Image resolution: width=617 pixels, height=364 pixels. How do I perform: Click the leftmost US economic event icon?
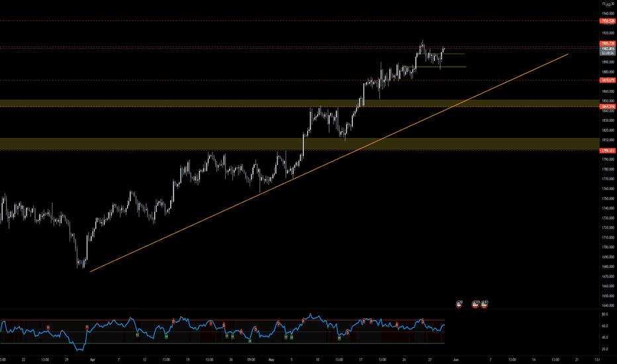coord(459,304)
